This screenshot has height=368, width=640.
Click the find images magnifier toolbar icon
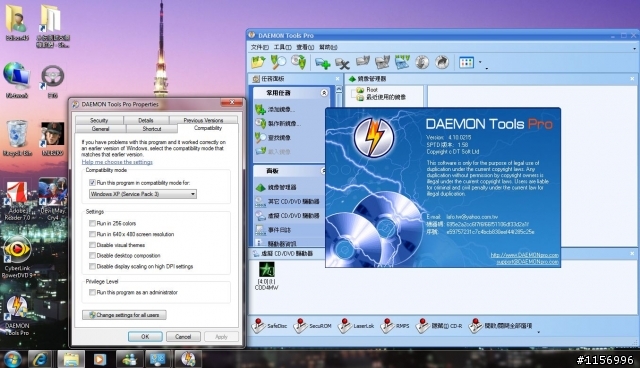coord(278,62)
